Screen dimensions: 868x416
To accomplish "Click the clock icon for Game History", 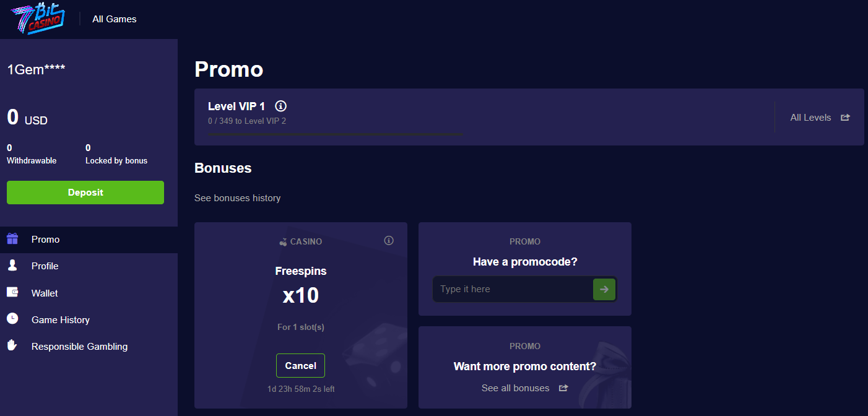I will [12, 319].
